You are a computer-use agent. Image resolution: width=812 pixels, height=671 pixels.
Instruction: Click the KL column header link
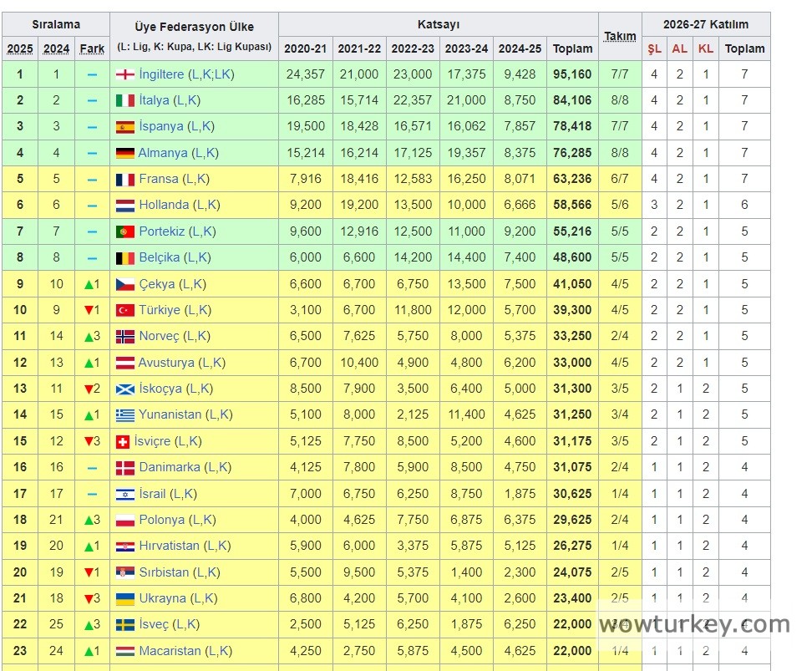706,48
